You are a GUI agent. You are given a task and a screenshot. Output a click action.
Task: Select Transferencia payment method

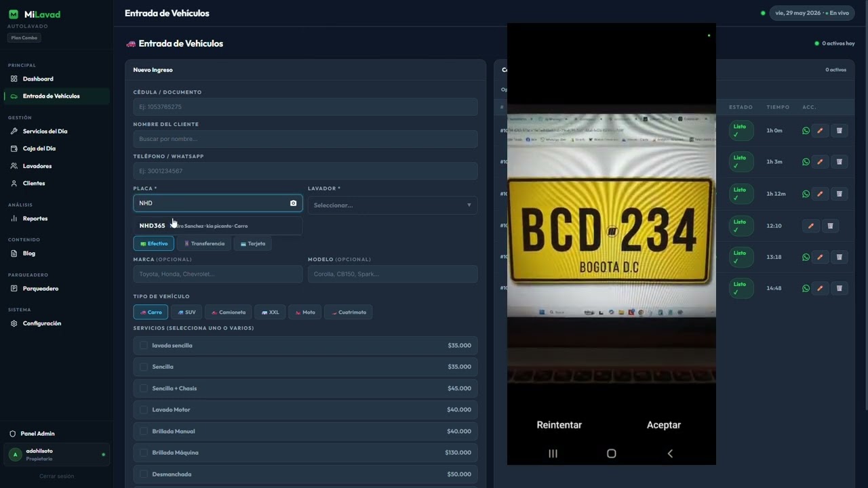coord(204,243)
